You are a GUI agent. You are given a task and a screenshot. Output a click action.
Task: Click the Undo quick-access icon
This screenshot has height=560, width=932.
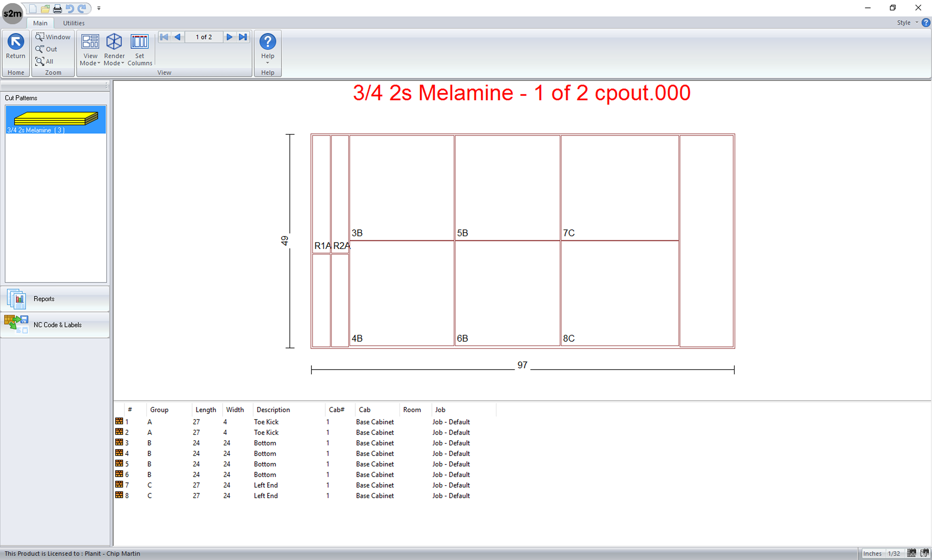tap(69, 8)
